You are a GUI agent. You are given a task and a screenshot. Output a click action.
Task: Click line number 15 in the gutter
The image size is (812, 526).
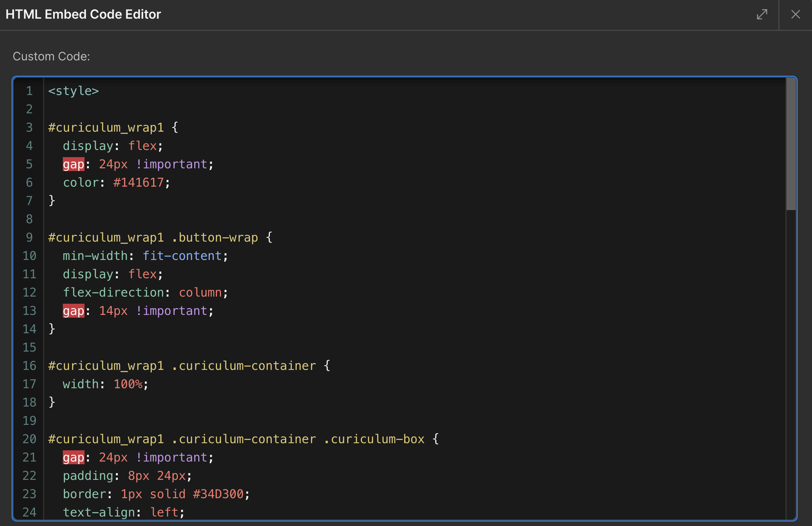click(29, 347)
